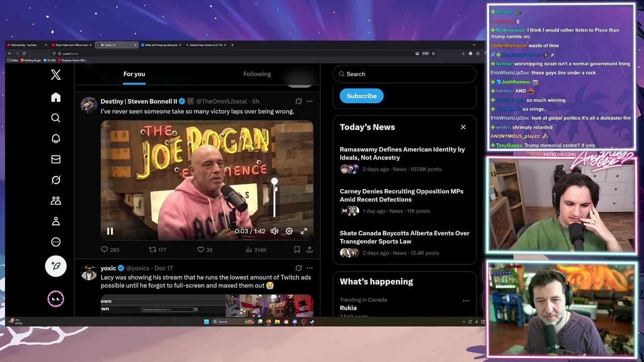This screenshot has width=644, height=362.
Task: Adjust the video volume slider handle
Action: coord(274,182)
